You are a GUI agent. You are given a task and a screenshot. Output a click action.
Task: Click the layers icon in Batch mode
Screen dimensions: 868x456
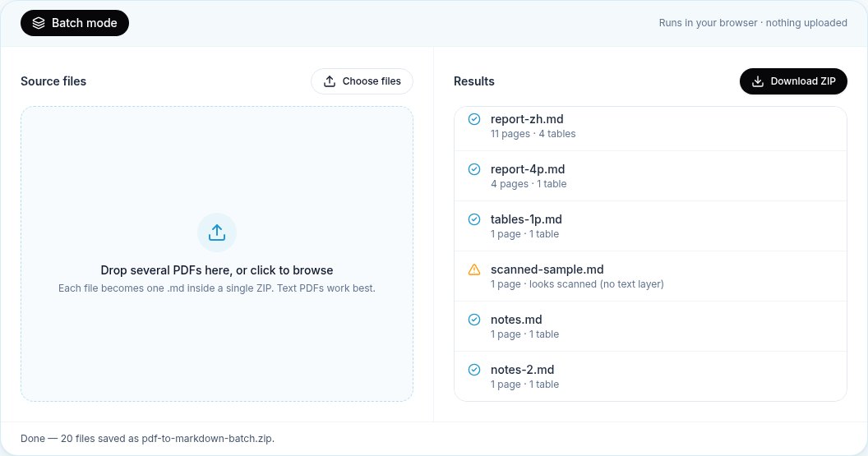coord(38,23)
